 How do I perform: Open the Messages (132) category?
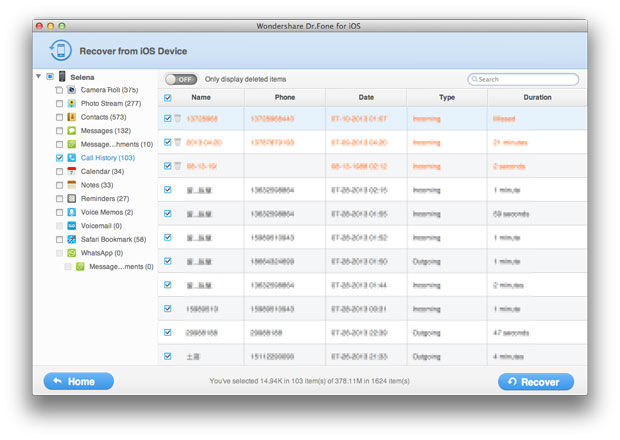click(106, 130)
